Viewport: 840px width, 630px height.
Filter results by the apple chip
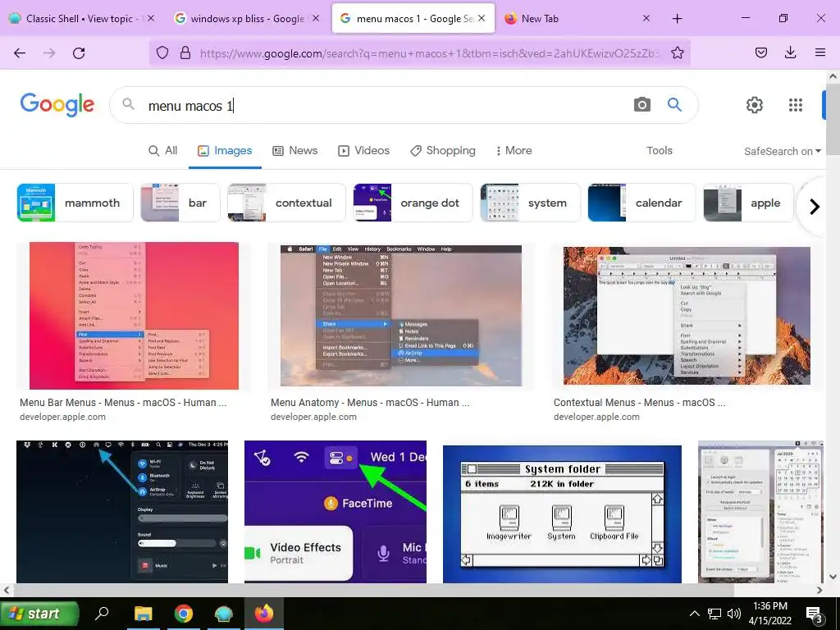[x=748, y=203]
